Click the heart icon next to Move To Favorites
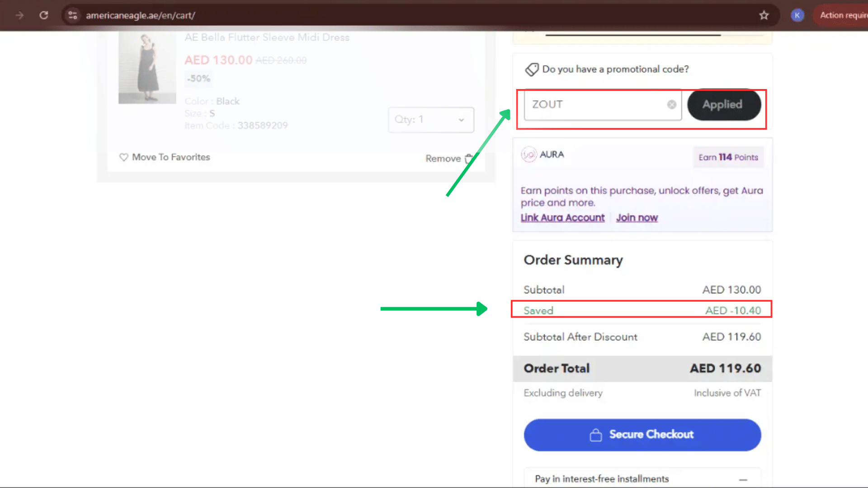The width and height of the screenshot is (868, 488). 123,157
